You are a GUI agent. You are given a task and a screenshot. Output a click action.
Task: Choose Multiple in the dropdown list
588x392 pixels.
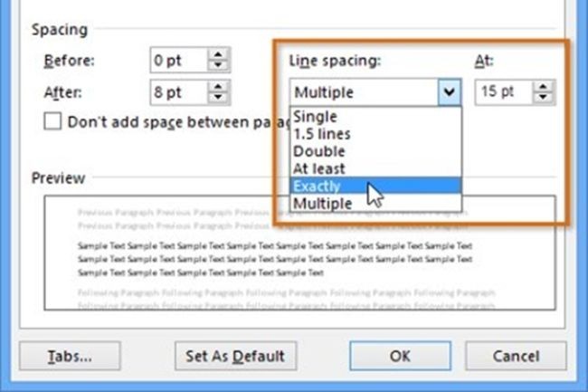322,204
